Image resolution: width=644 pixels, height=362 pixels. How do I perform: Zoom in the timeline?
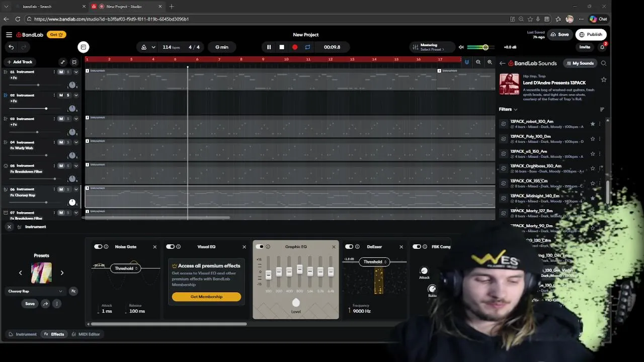coord(490,62)
